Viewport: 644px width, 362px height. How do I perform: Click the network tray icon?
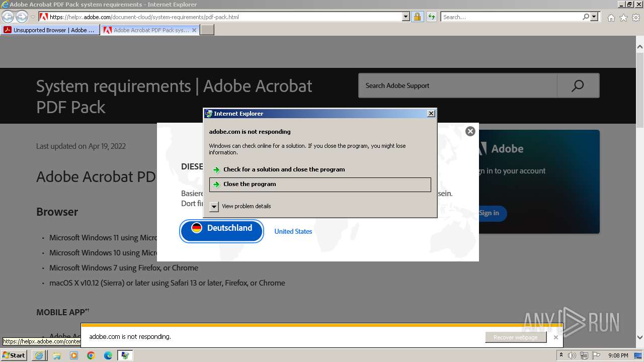click(x=584, y=355)
